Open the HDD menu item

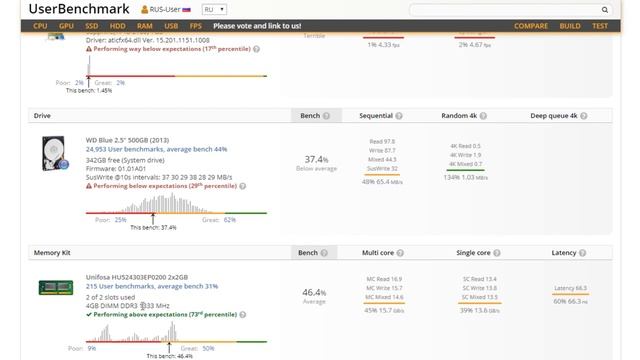point(118,26)
